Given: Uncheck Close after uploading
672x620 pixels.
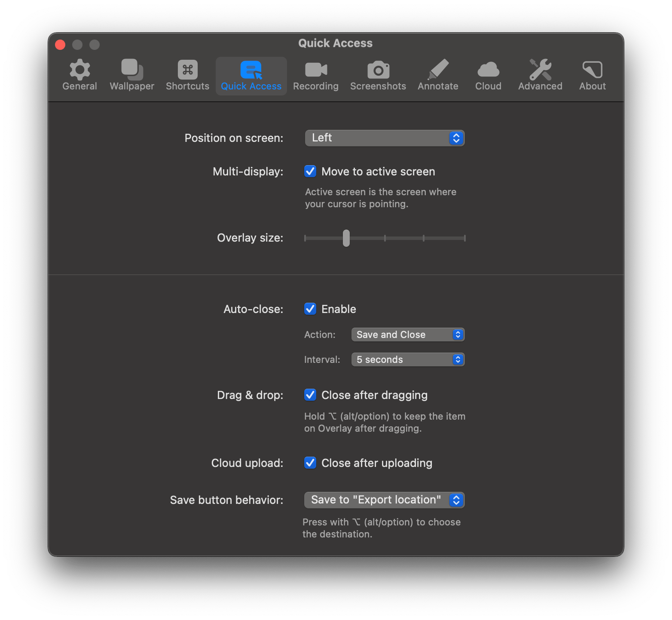Looking at the screenshot, I should pyautogui.click(x=310, y=463).
